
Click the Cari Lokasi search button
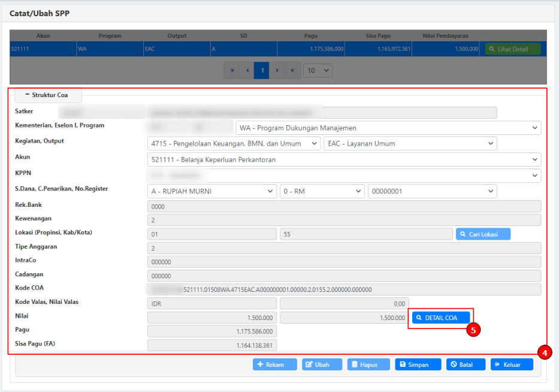pos(483,234)
